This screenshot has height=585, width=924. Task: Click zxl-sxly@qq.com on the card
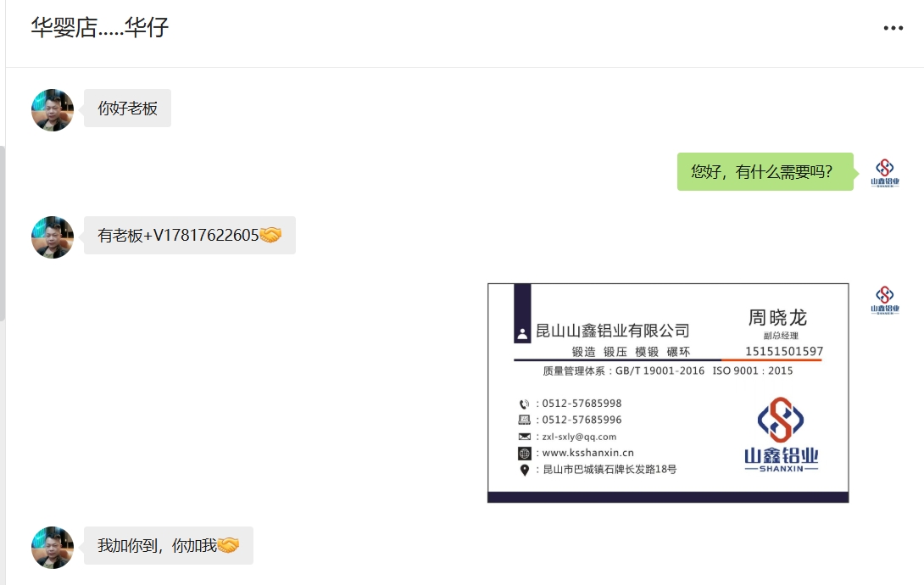click(x=579, y=437)
